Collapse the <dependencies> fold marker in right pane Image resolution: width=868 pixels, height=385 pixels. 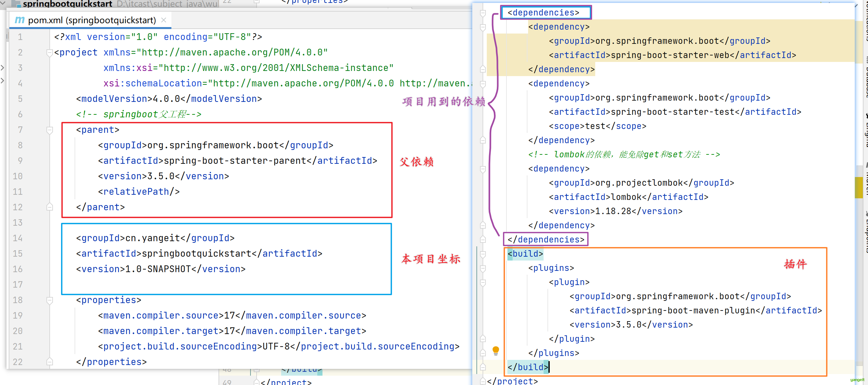483,13
